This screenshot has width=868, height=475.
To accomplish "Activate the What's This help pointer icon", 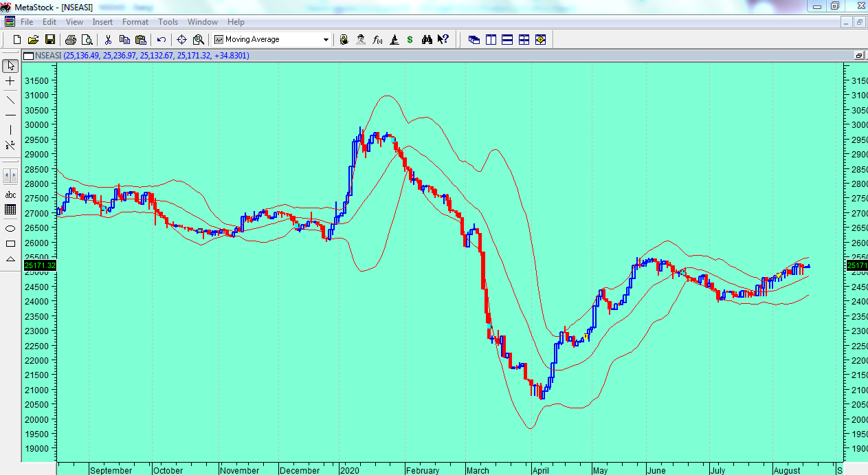I will (443, 40).
